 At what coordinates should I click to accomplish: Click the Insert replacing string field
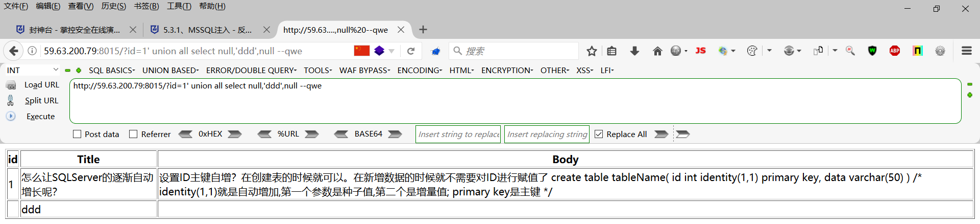tap(547, 134)
